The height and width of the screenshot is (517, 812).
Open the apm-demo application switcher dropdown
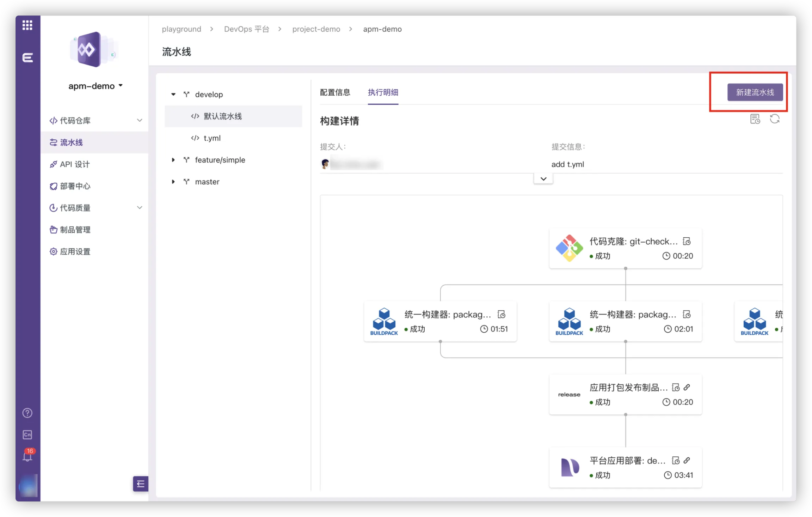96,86
